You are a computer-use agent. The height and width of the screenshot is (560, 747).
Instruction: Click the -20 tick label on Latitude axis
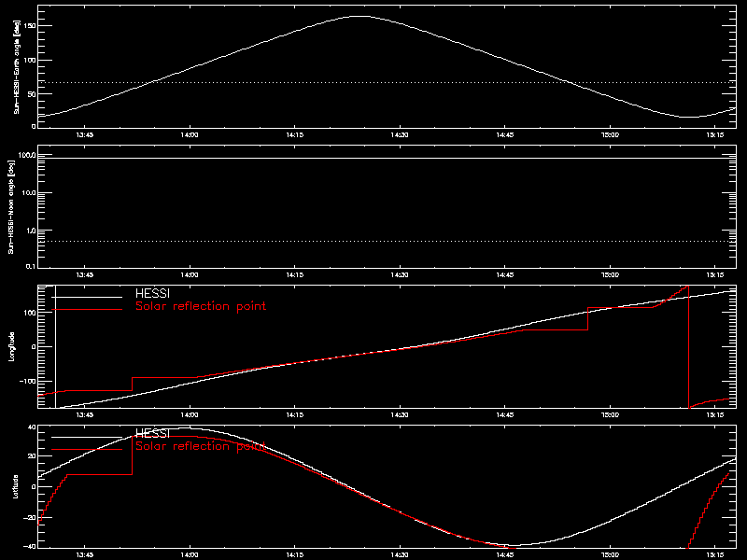30,517
